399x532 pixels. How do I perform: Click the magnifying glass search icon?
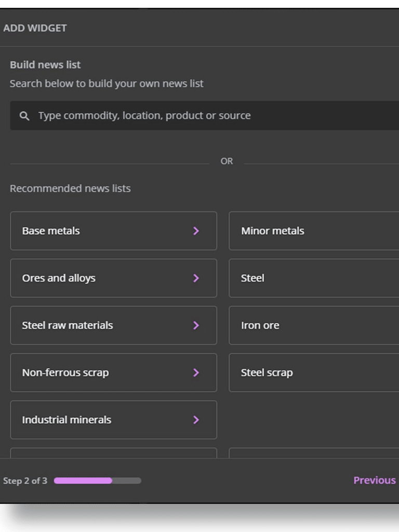pos(24,116)
